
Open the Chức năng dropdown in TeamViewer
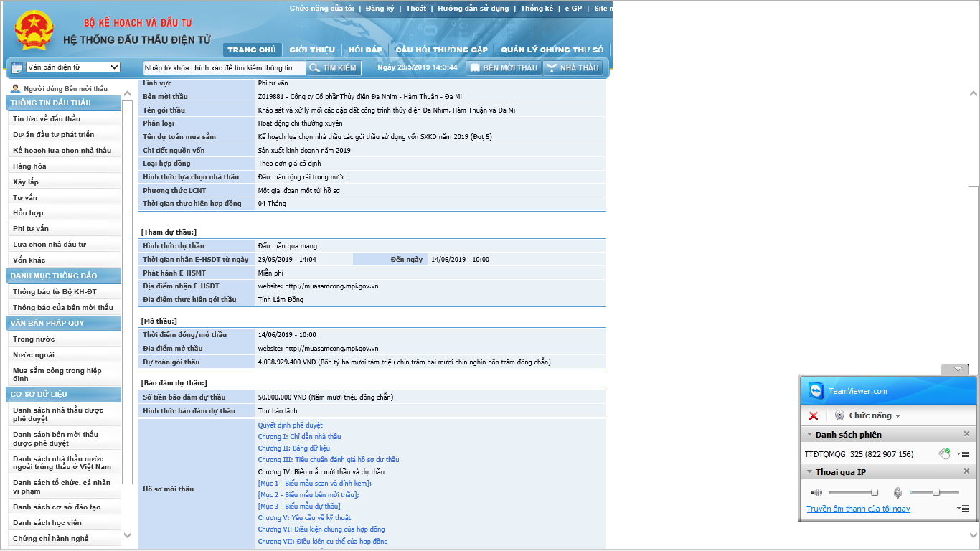coord(875,415)
